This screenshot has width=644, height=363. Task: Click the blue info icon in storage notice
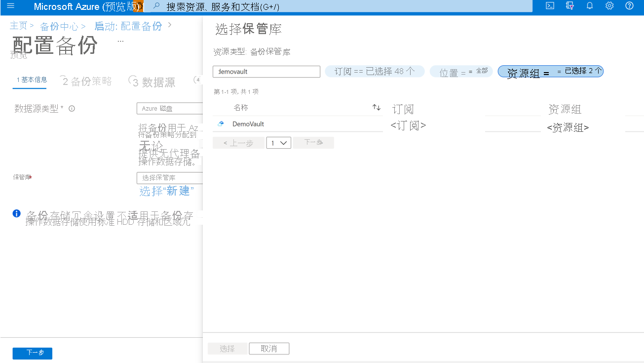coord(17,213)
